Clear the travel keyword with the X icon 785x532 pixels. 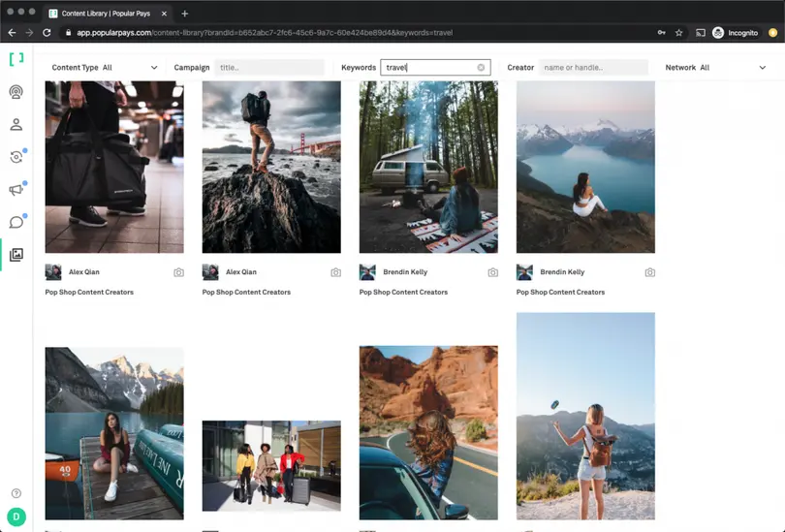[481, 68]
